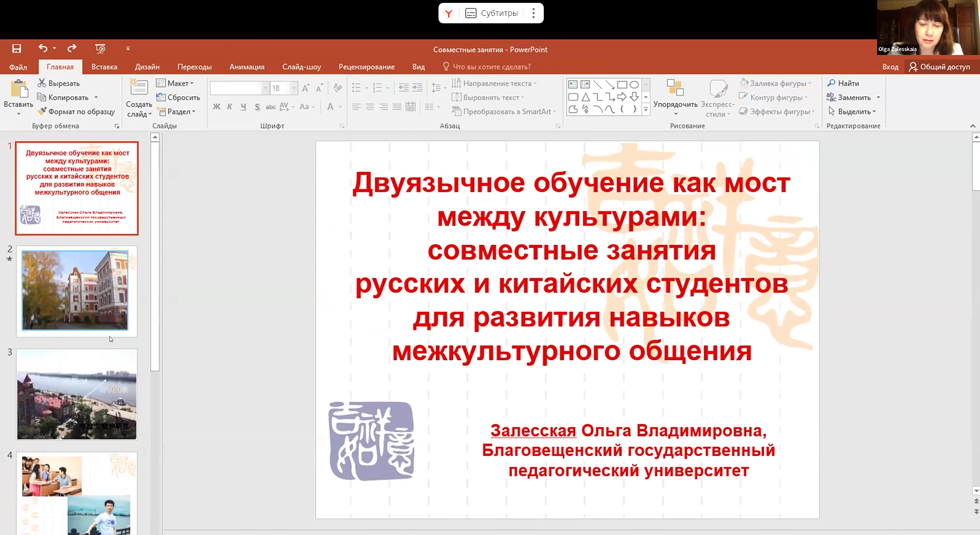Toggle underline formatting (Ч)
The width and height of the screenshot is (980, 535).
[x=243, y=106]
